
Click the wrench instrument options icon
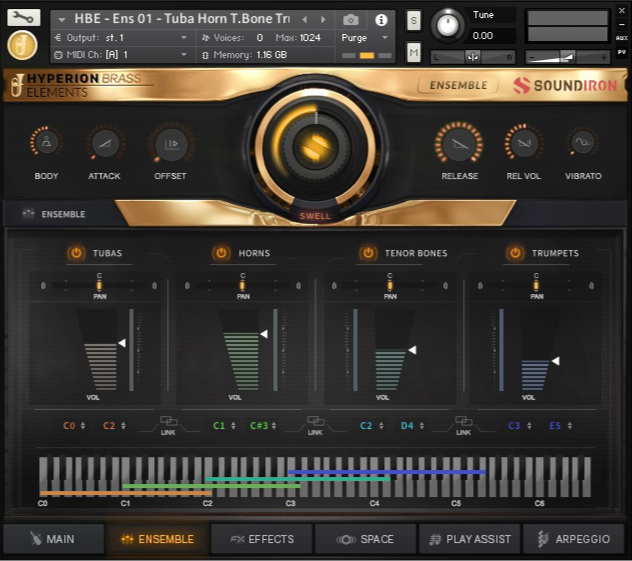[23, 18]
